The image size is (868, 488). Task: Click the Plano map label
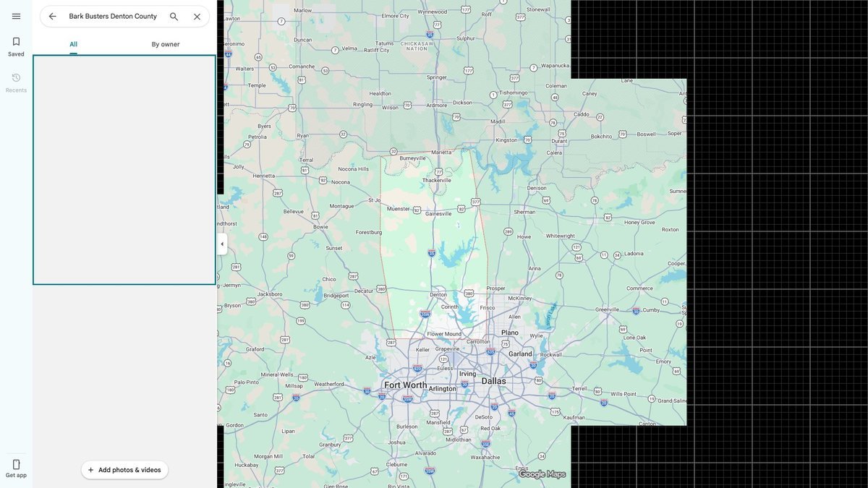[x=510, y=333]
